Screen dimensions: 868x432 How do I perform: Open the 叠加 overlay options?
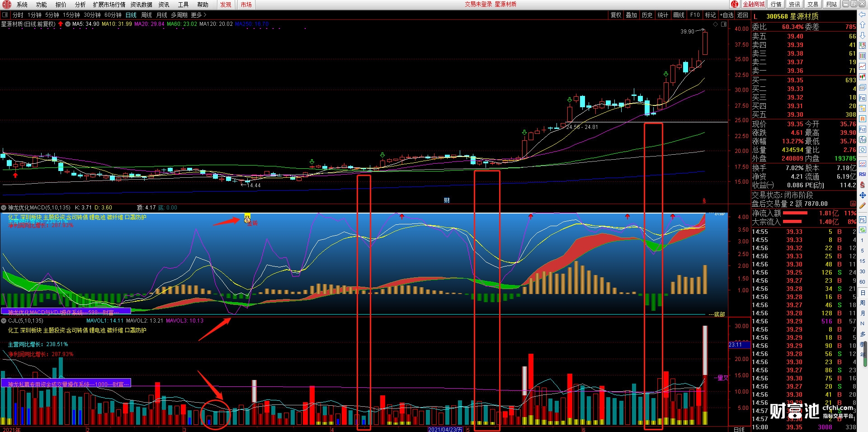coord(632,15)
